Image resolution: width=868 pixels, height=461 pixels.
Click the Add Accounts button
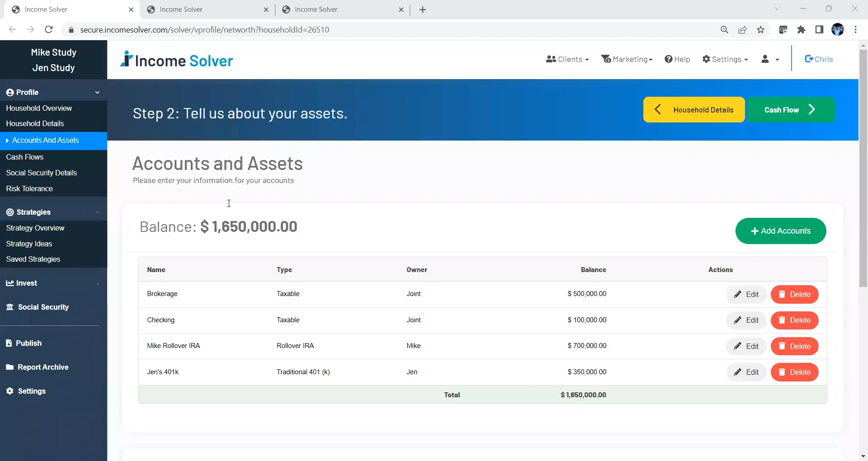coord(781,231)
